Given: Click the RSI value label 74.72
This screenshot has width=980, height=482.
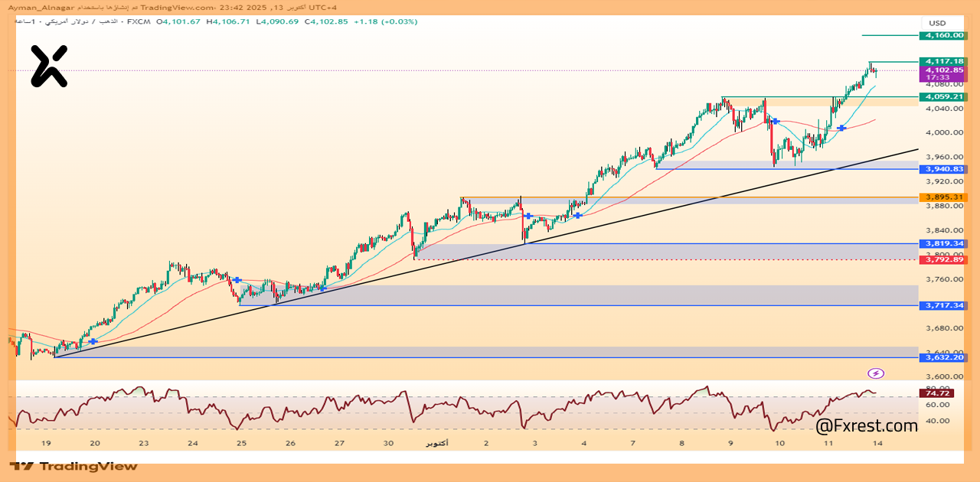Looking at the screenshot, I should [939, 393].
